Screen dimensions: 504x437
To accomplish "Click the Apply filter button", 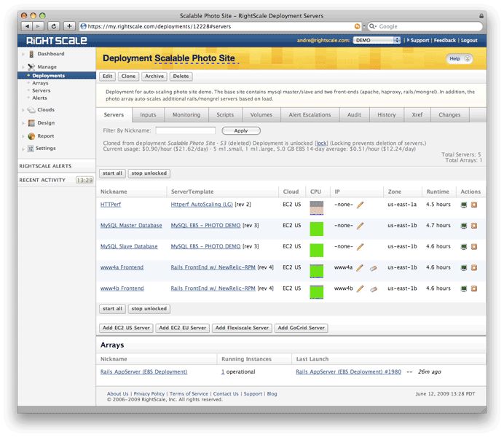I will [241, 131].
